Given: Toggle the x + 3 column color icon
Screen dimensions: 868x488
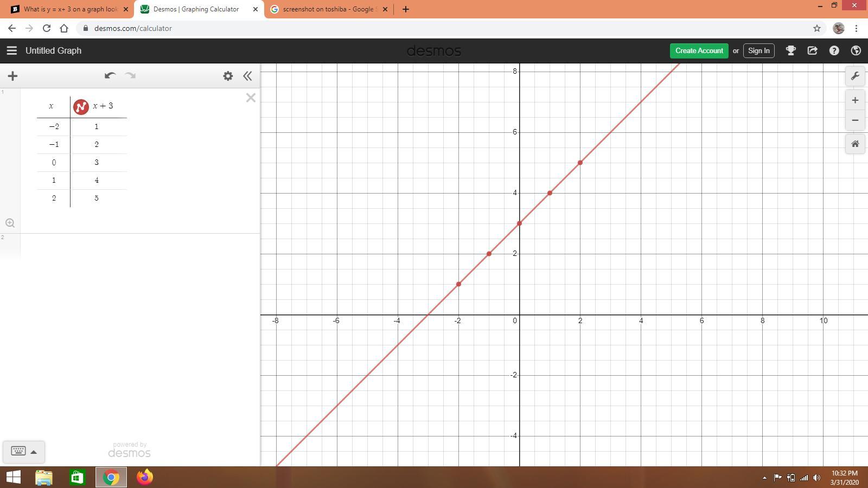Looking at the screenshot, I should pos(81,107).
